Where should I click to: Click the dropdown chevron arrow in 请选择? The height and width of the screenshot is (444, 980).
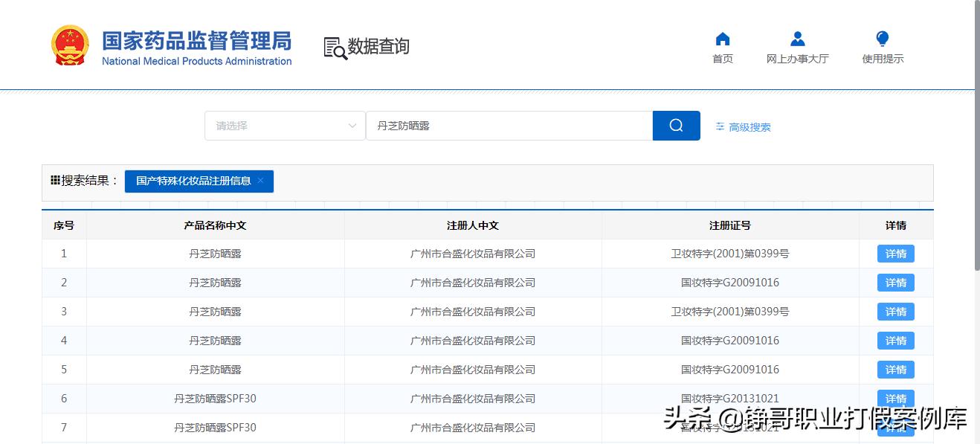pos(352,126)
